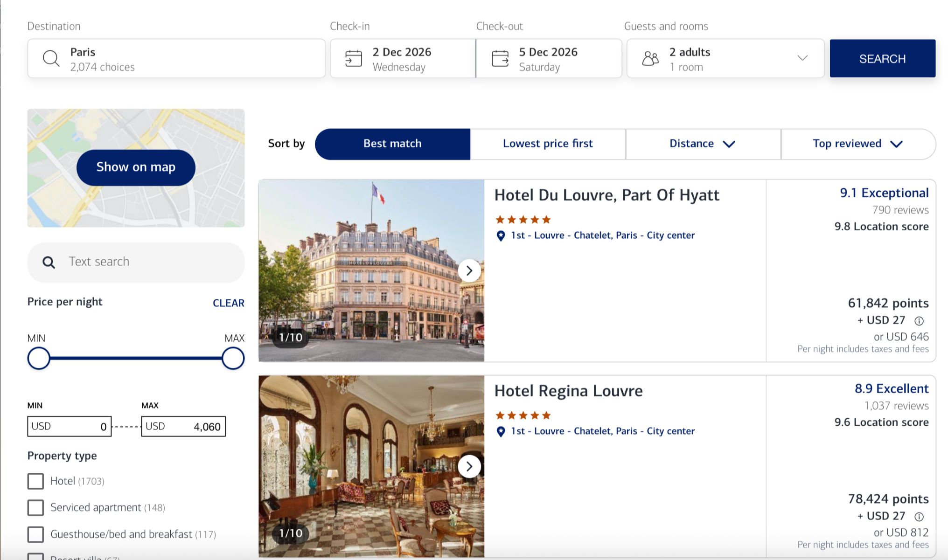
Task: Click the check-out date 5 Dec 2026
Action: click(549, 58)
